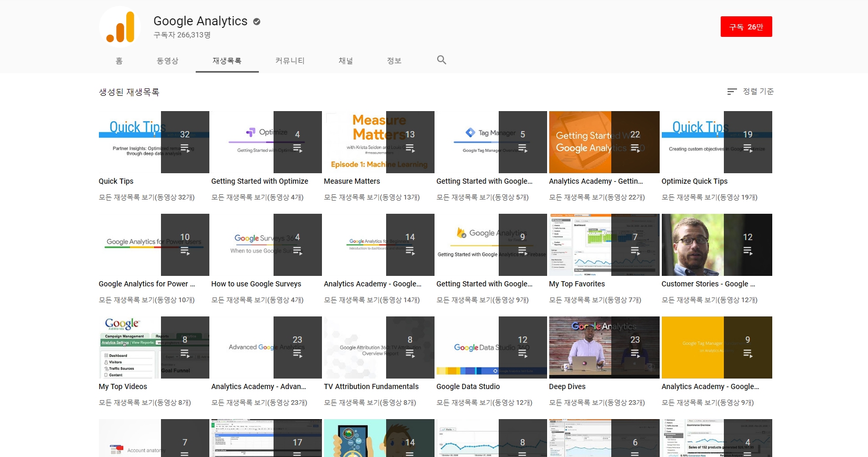Click playlist queue icon on Quick Tips thumbnail

click(x=185, y=148)
